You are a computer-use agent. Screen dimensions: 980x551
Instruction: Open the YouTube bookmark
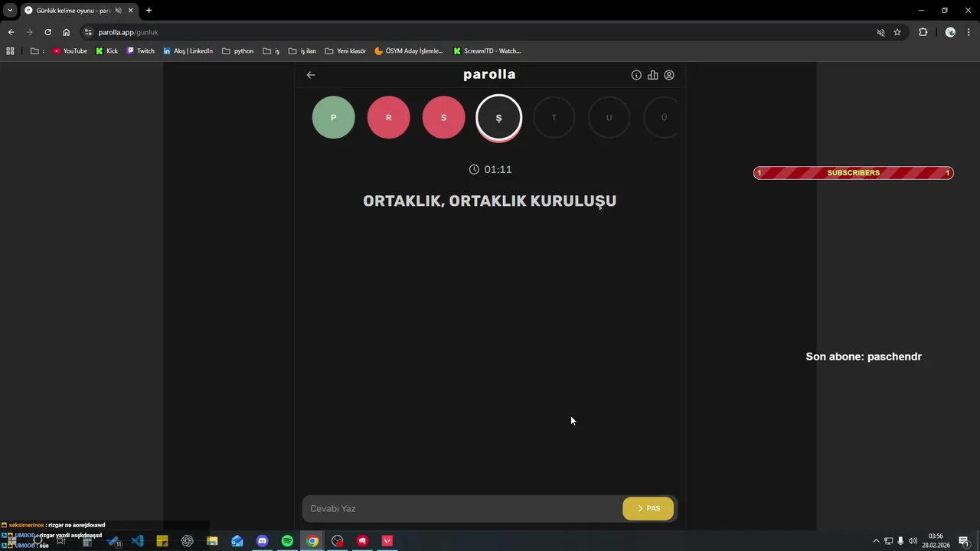point(70,51)
